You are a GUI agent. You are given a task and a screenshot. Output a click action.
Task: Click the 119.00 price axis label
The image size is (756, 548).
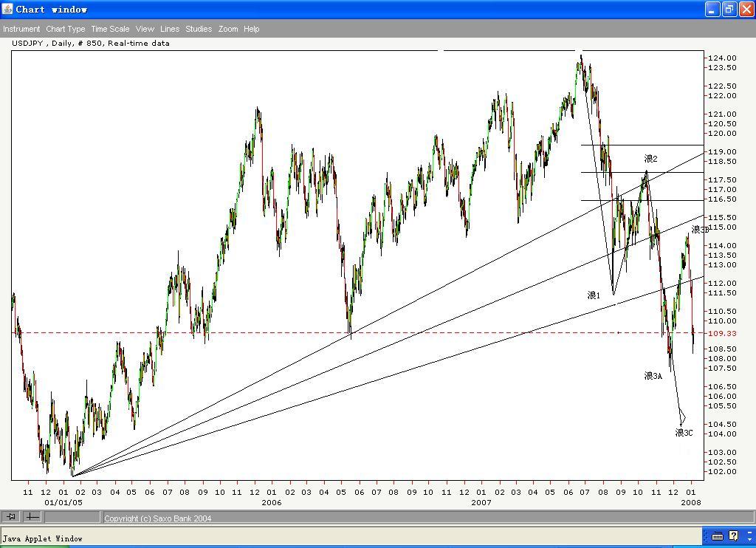point(722,151)
